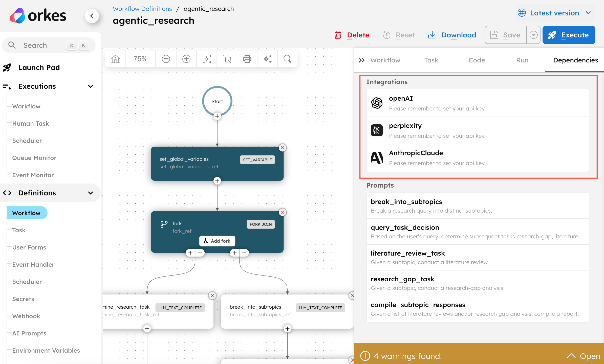This screenshot has height=364, width=604.
Task: Add a task below determine_research_task node
Action: coord(147,329)
